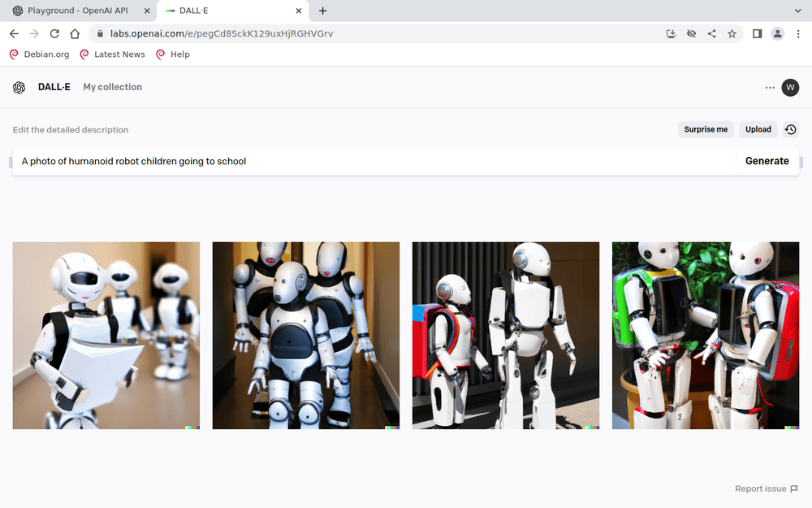Click the Generate button
This screenshot has height=508, width=812.
tap(767, 161)
